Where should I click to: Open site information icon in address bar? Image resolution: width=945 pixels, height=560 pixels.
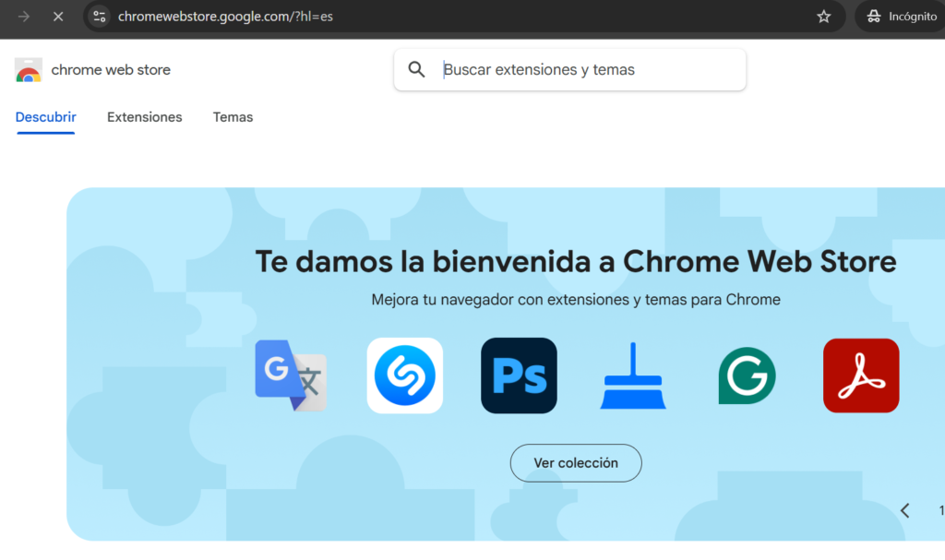pyautogui.click(x=100, y=17)
